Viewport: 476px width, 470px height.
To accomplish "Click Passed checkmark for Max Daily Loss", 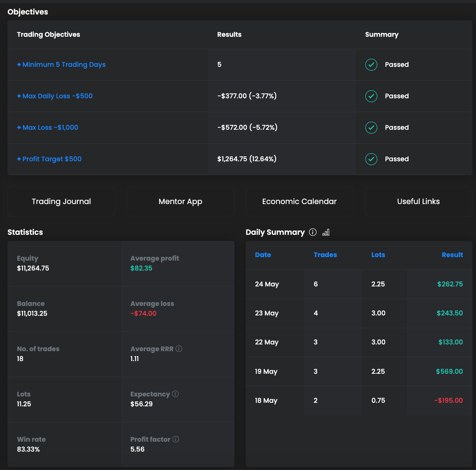I will click(371, 96).
